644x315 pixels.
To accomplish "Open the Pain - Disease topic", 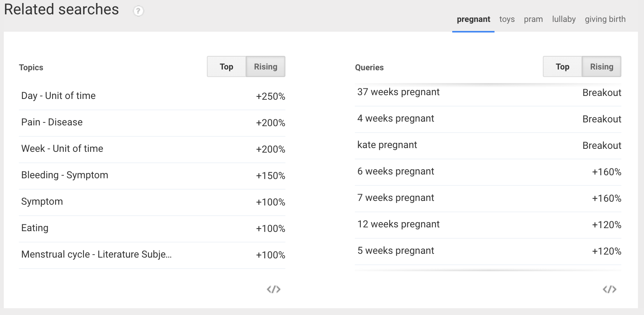I will click(x=52, y=122).
